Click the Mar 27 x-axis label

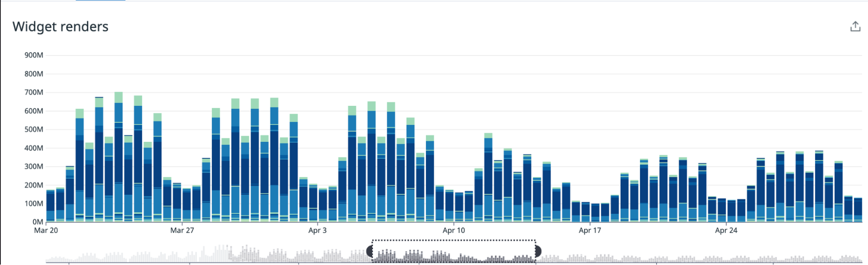[182, 230]
